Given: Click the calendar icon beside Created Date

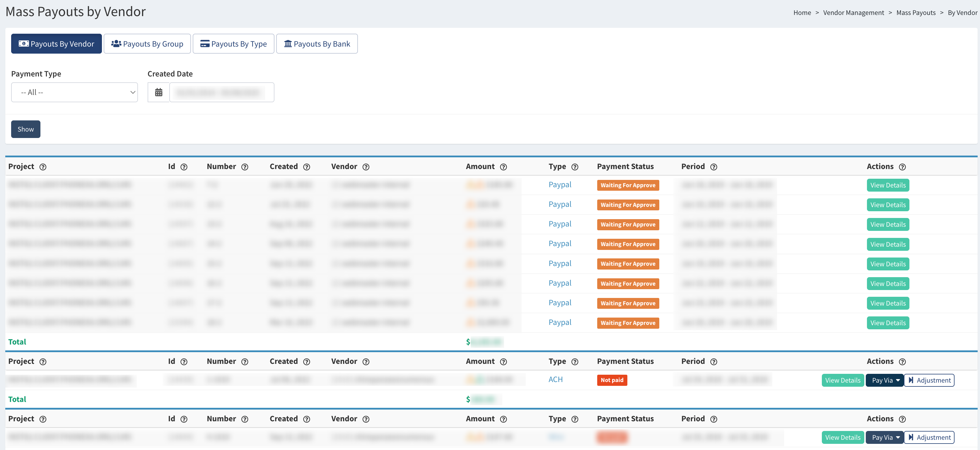Looking at the screenshot, I should click(159, 93).
